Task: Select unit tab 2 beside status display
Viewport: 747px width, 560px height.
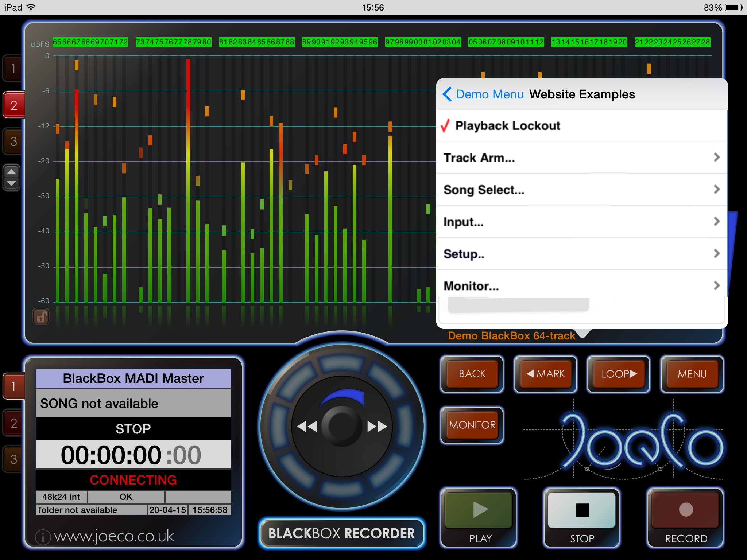Action: point(13,423)
